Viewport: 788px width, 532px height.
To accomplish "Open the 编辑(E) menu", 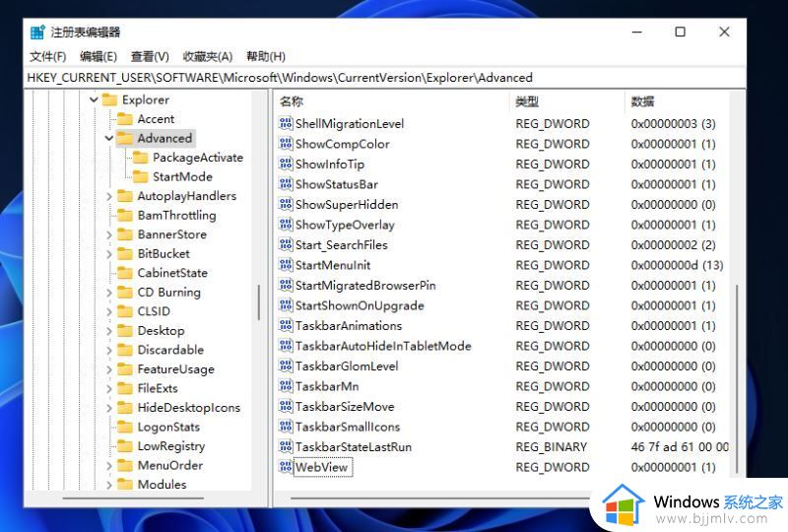I will pyautogui.click(x=98, y=56).
